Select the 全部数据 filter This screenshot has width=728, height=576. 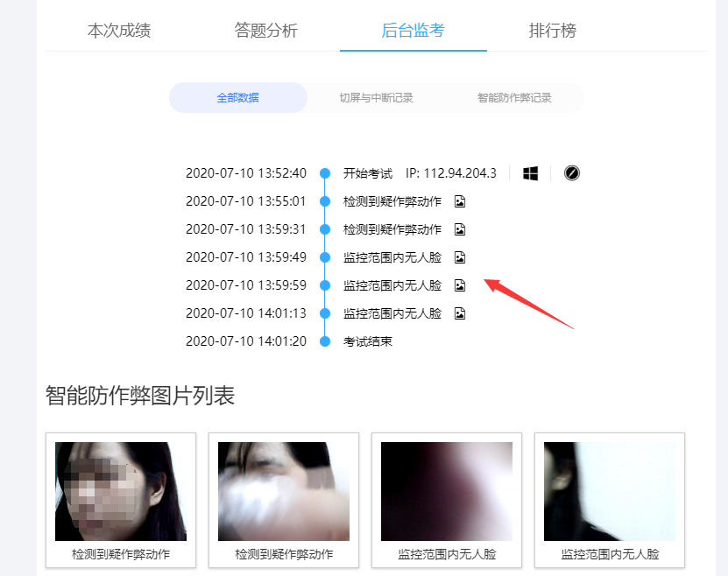[237, 97]
